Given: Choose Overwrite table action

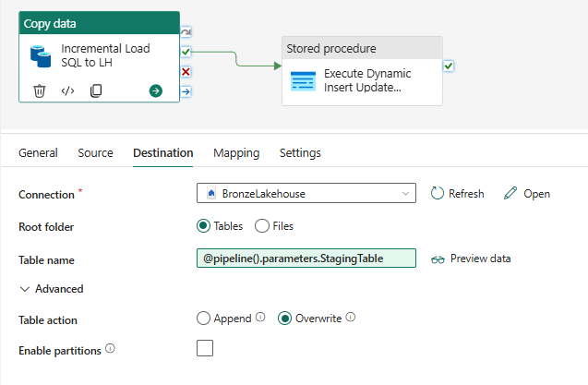Looking at the screenshot, I should pos(284,319).
